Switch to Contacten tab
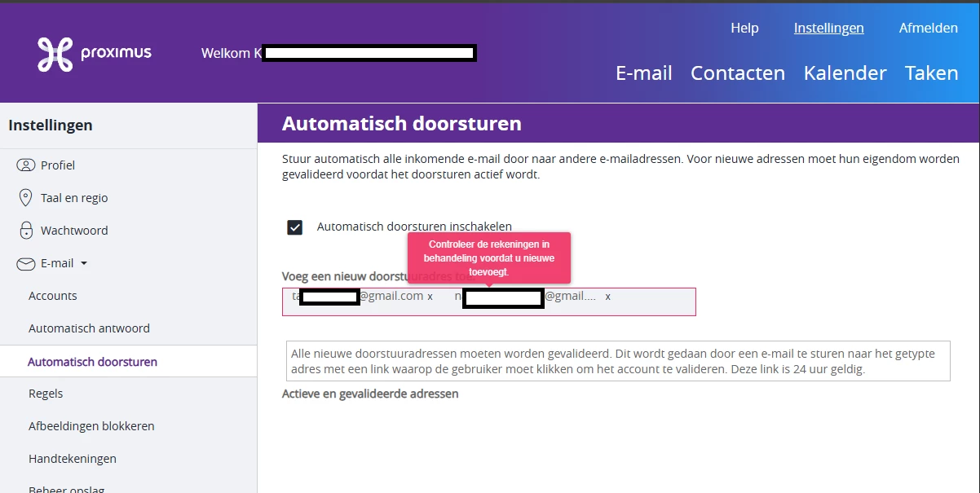Viewport: 980px width, 493px height. 737,73
